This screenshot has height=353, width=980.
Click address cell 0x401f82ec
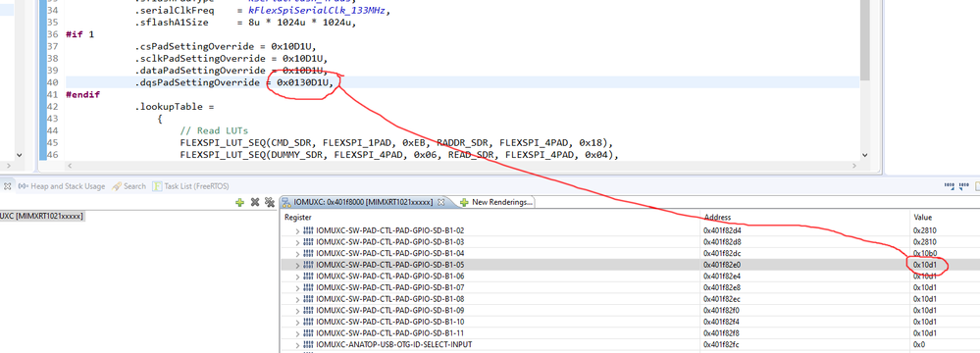pyautogui.click(x=723, y=299)
